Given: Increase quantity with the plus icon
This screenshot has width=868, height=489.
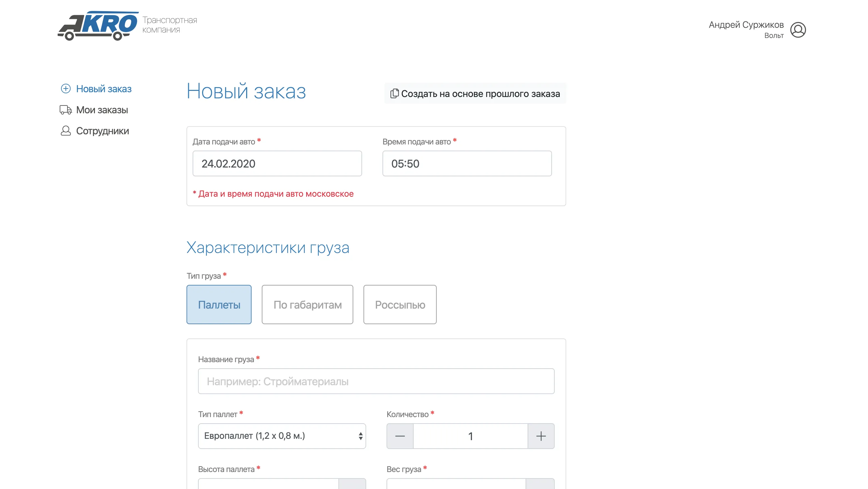Looking at the screenshot, I should click(x=541, y=436).
